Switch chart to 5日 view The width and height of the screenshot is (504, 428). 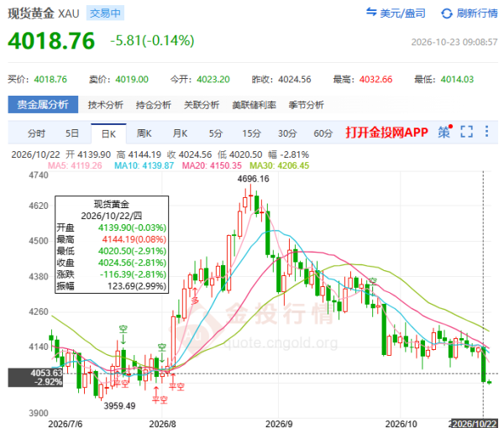point(72,133)
